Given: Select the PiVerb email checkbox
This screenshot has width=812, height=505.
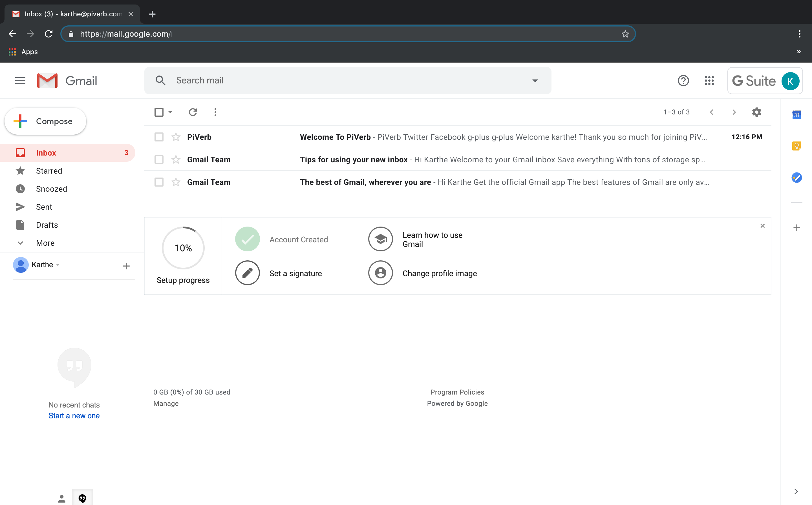Looking at the screenshot, I should 159,137.
